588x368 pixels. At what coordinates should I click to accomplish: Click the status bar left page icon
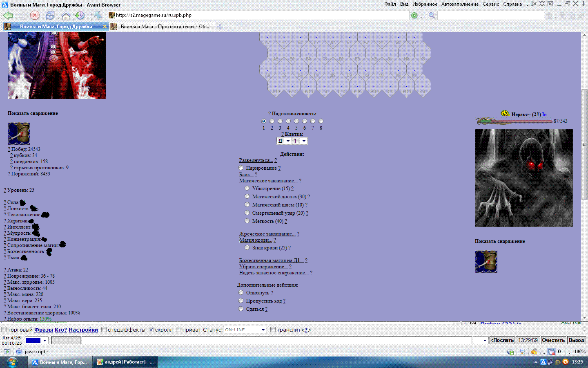7,352
